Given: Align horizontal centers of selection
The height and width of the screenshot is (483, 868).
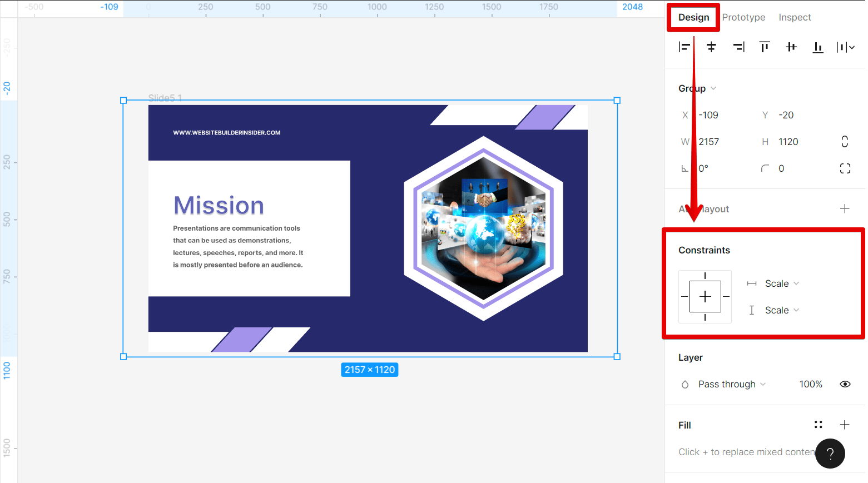Looking at the screenshot, I should 711,47.
